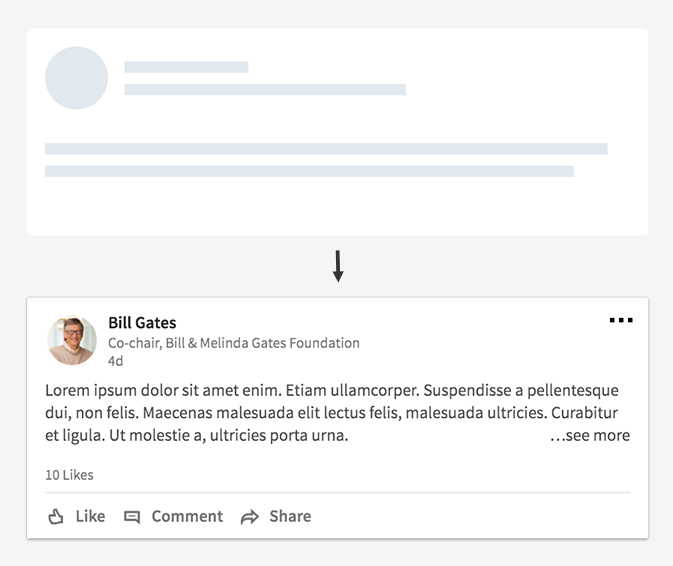Open the three-dot post options menu
Viewport: 673px width, 566px height.
(621, 320)
